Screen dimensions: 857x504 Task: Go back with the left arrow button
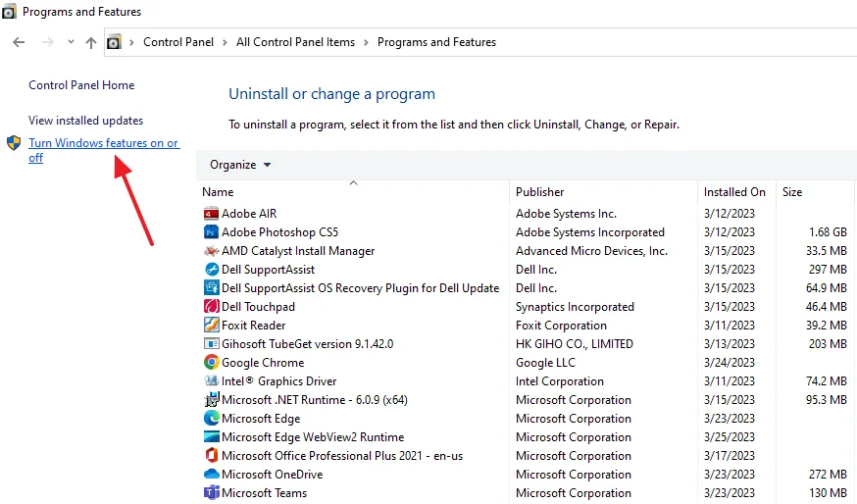coord(19,42)
